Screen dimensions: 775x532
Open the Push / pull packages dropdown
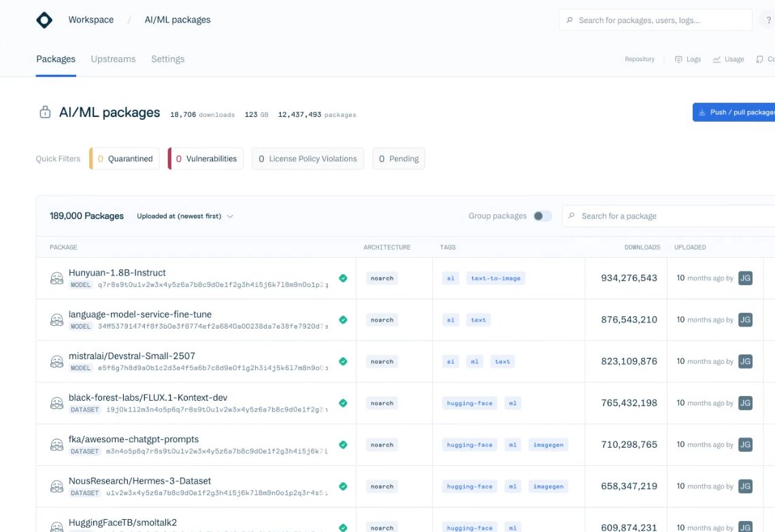(735, 112)
